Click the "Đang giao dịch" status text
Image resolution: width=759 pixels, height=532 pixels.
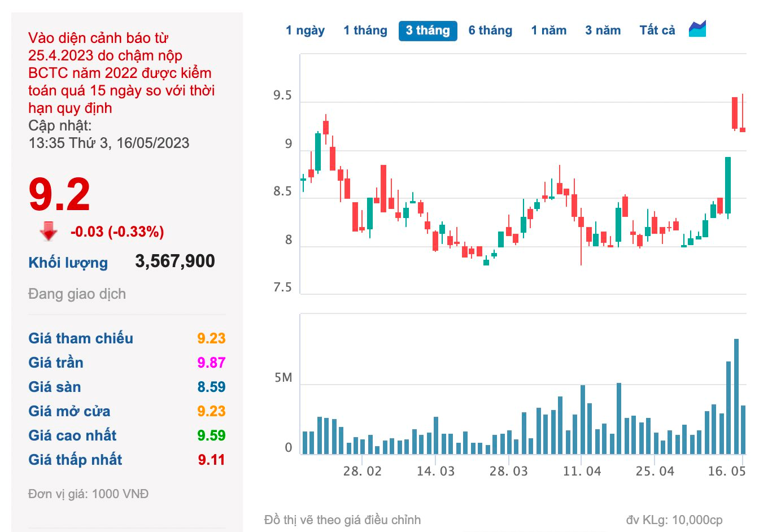(77, 294)
